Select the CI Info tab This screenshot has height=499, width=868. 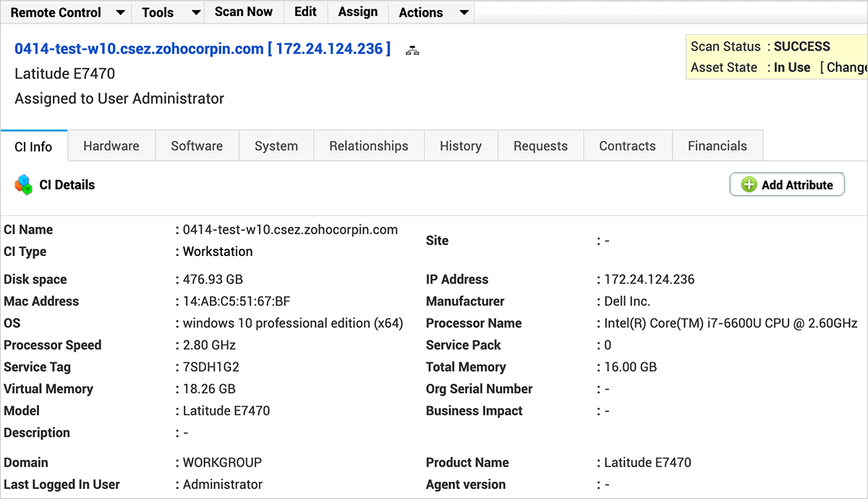pos(34,147)
